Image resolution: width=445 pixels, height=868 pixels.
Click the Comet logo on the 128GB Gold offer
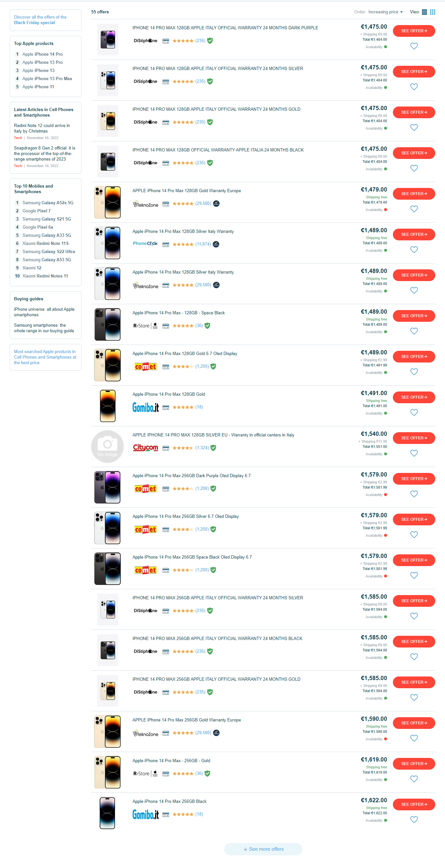145,367
